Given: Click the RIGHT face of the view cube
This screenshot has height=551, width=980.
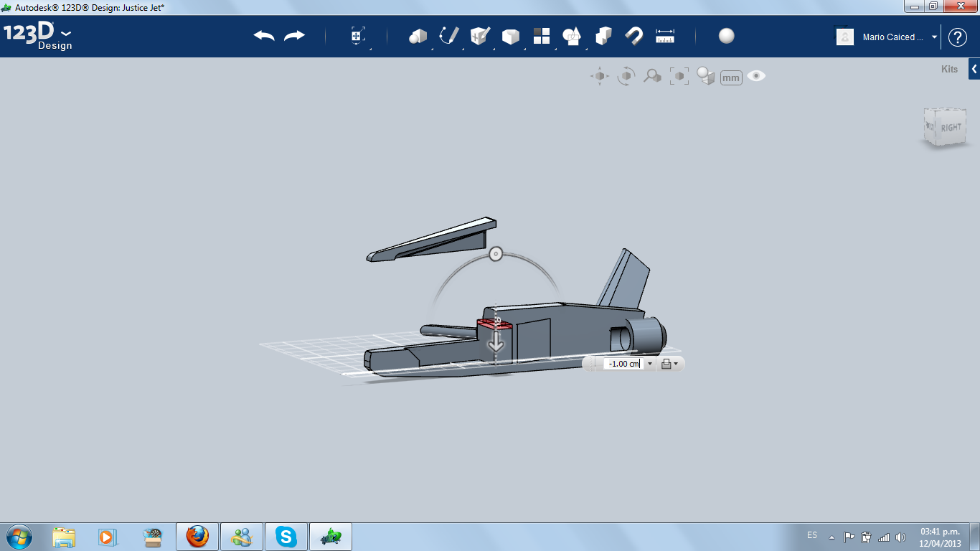Looking at the screenshot, I should [x=951, y=128].
